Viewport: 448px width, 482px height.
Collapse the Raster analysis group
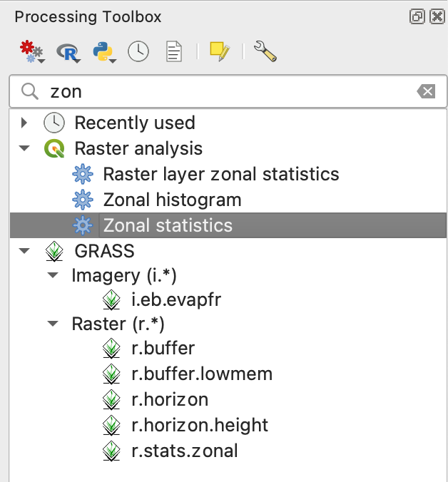pyautogui.click(x=25, y=148)
